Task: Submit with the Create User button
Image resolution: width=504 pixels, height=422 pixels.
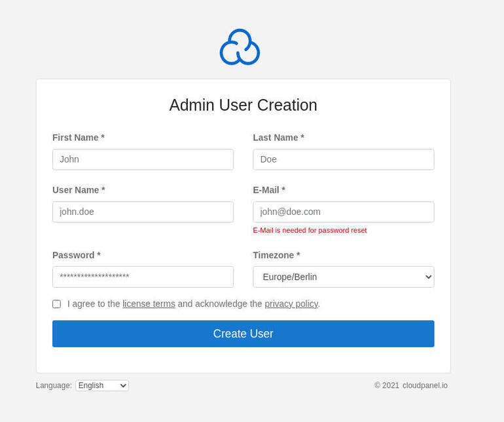Action: 243,334
